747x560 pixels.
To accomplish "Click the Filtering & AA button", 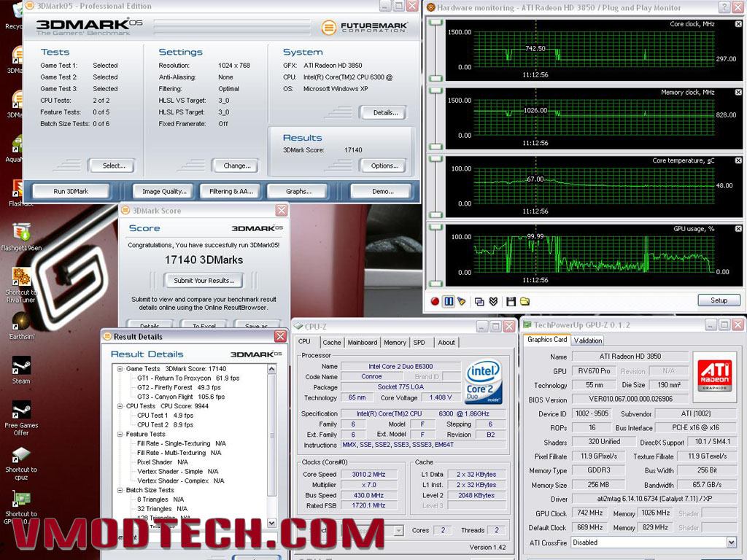I will pyautogui.click(x=231, y=191).
